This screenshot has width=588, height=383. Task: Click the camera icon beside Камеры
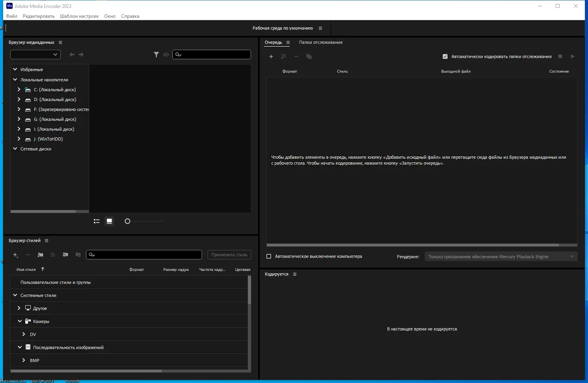coord(28,321)
